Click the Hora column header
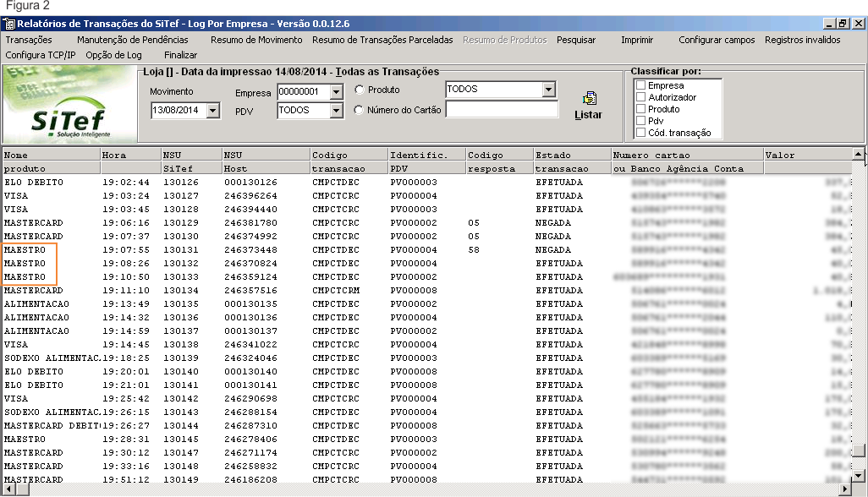Screen dimensions: 868x497 pyautogui.click(x=130, y=161)
